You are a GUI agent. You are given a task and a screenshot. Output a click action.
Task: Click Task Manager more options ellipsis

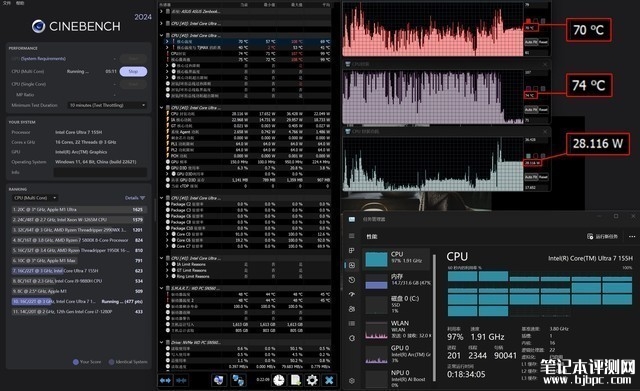632,236
